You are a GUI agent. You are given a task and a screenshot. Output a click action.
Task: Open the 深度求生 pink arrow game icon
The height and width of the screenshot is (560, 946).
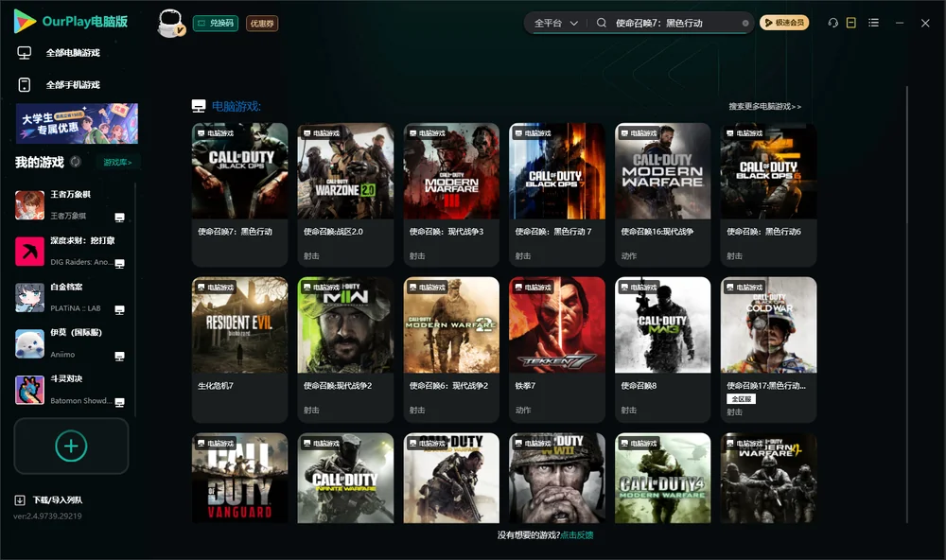click(29, 251)
